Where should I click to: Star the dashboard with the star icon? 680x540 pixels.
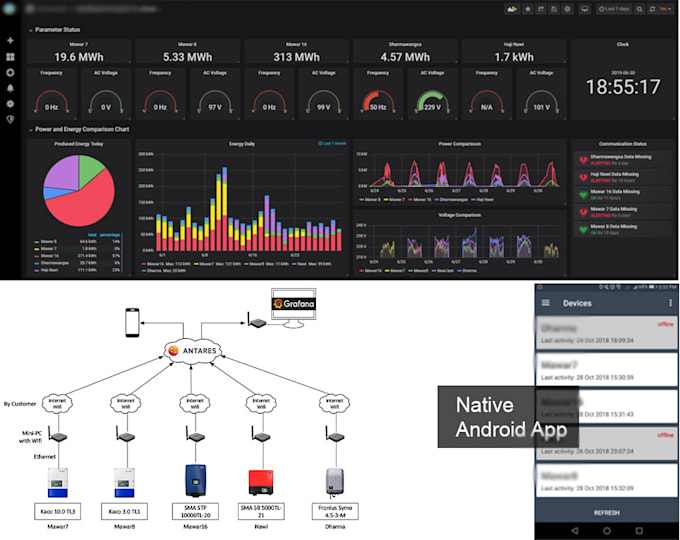click(528, 9)
